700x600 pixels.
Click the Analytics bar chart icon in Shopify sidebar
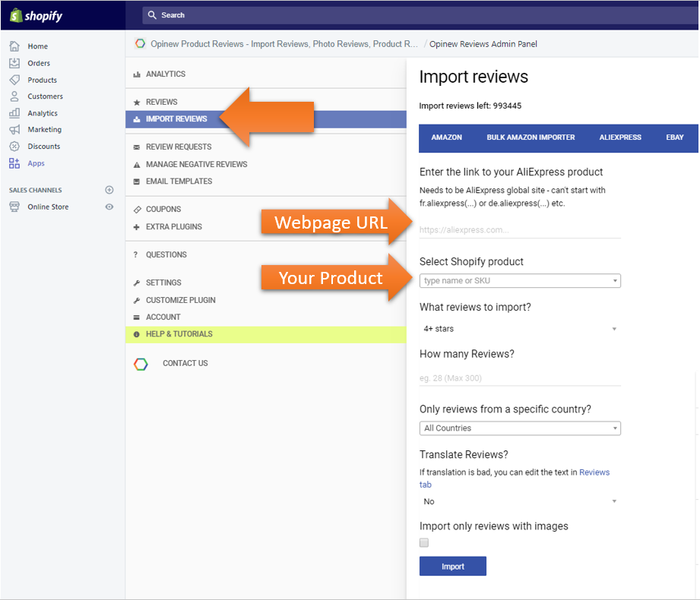tap(14, 113)
